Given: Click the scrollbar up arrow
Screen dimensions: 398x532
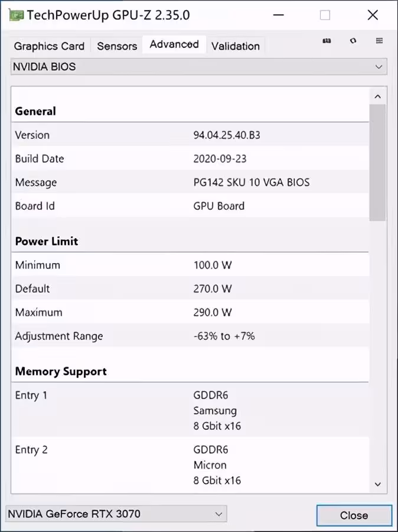Looking at the screenshot, I should click(378, 96).
